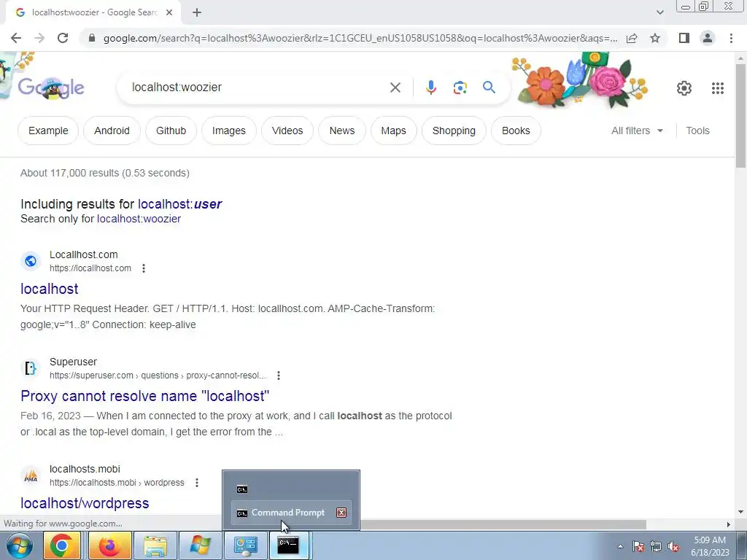Click the address bar URL
This screenshot has width=747, height=560.
pos(360,38)
